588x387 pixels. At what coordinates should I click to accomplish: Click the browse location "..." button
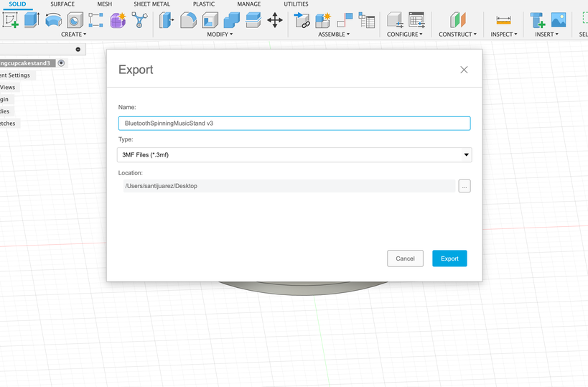[465, 186]
